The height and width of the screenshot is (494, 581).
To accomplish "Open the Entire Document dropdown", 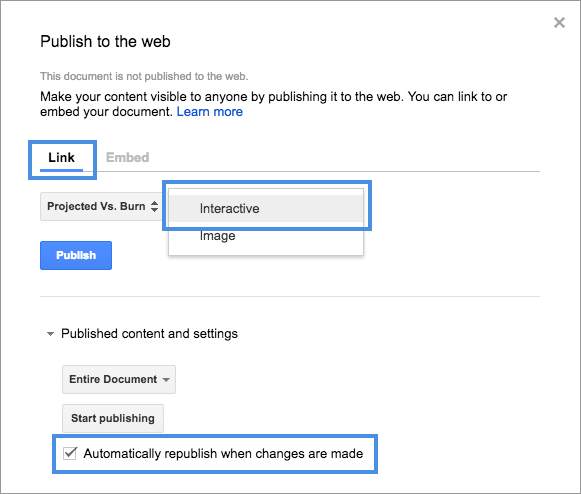I will 119,379.
